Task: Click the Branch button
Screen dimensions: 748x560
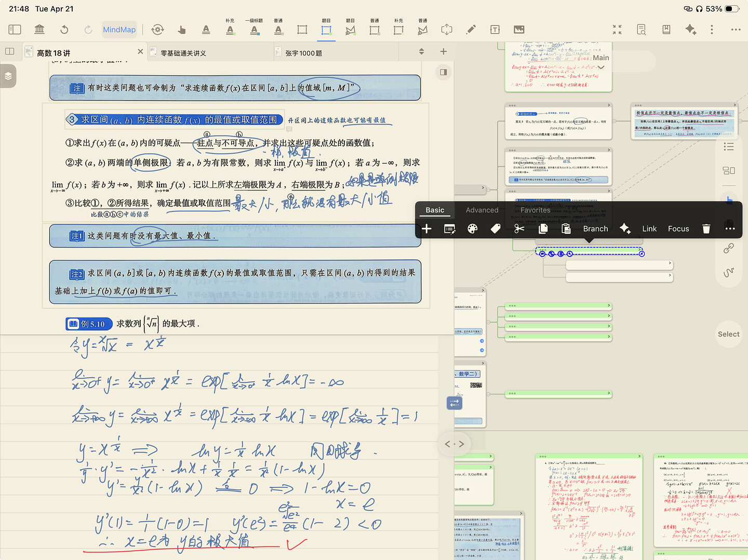Action: pos(595,229)
